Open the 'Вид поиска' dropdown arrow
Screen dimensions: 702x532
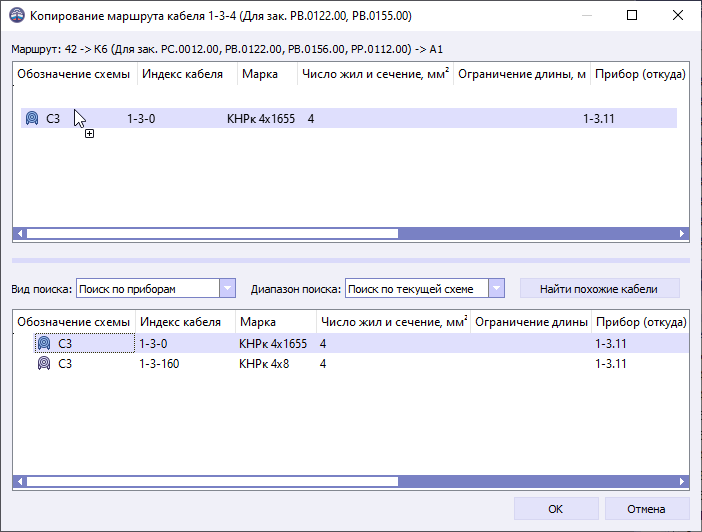coord(227,289)
